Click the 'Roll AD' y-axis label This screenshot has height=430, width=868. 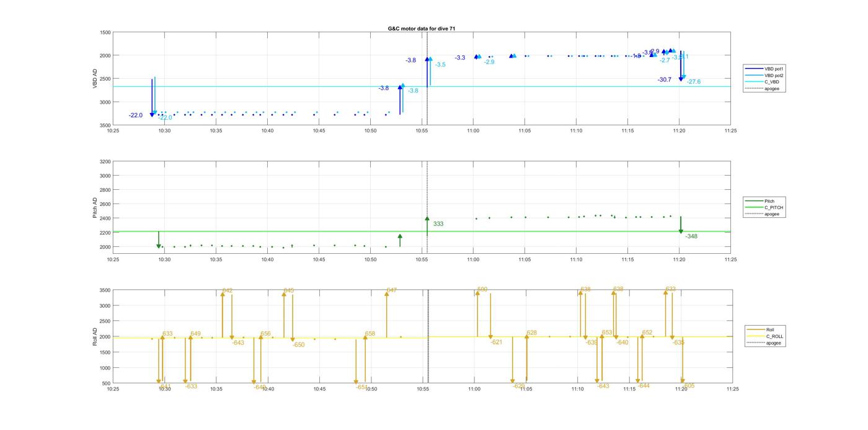click(95, 337)
